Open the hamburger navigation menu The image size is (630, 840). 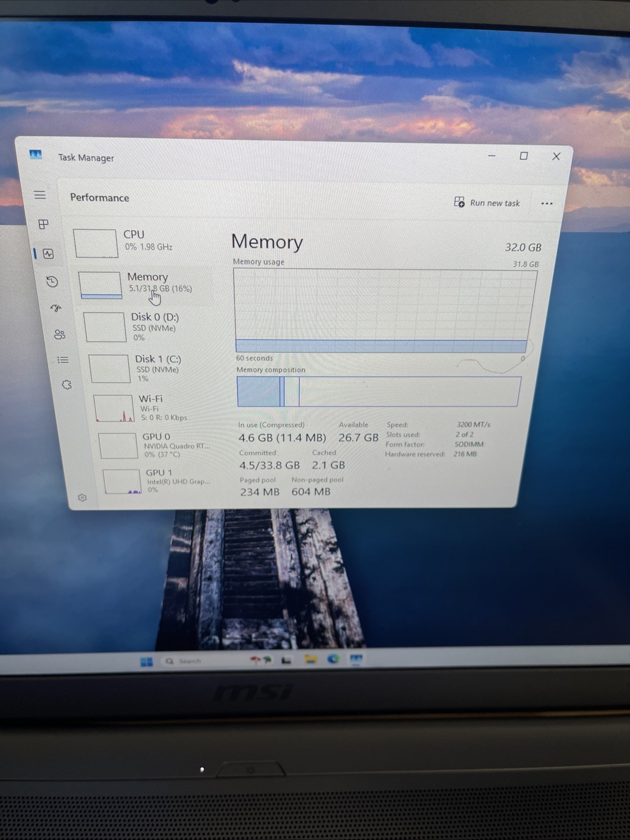coord(40,195)
